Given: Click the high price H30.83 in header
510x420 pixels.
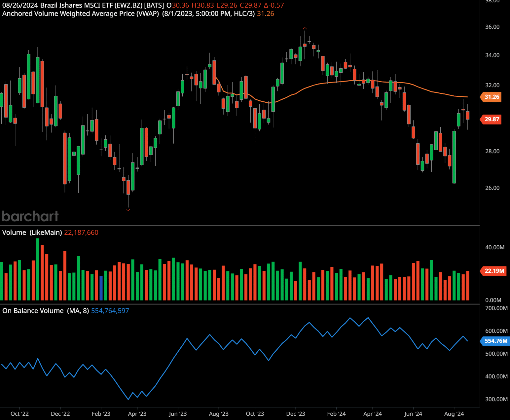Looking at the screenshot, I should [x=203, y=5].
